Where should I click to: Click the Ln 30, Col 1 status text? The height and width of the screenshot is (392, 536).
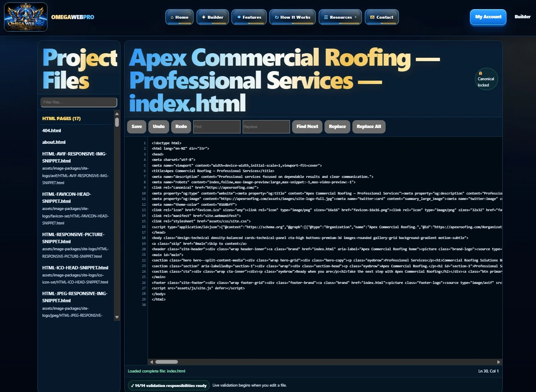(x=489, y=371)
